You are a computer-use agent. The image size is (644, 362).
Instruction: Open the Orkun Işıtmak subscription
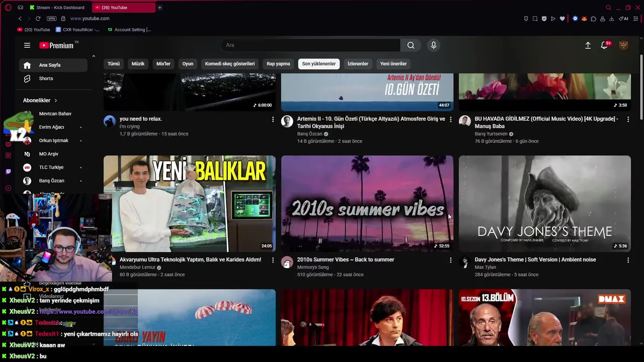click(53, 140)
